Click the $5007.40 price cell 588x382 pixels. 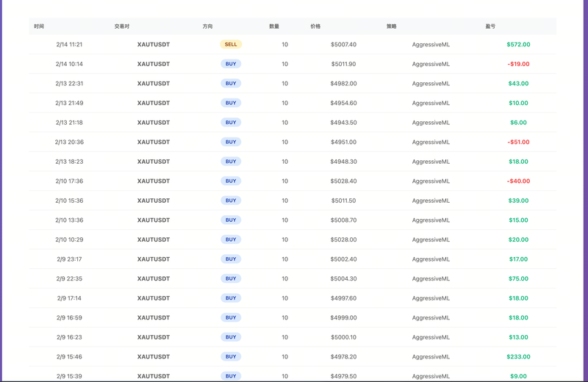(x=343, y=44)
